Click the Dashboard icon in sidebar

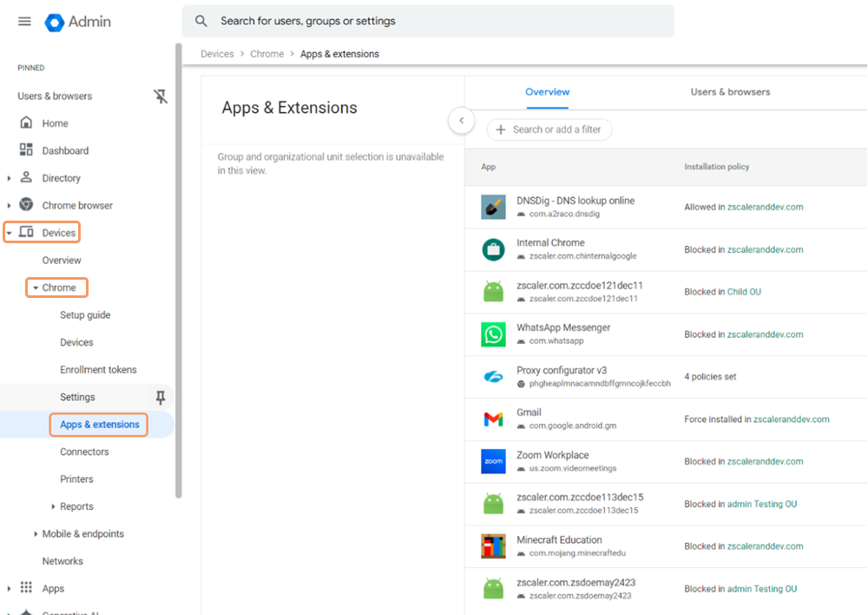26,150
